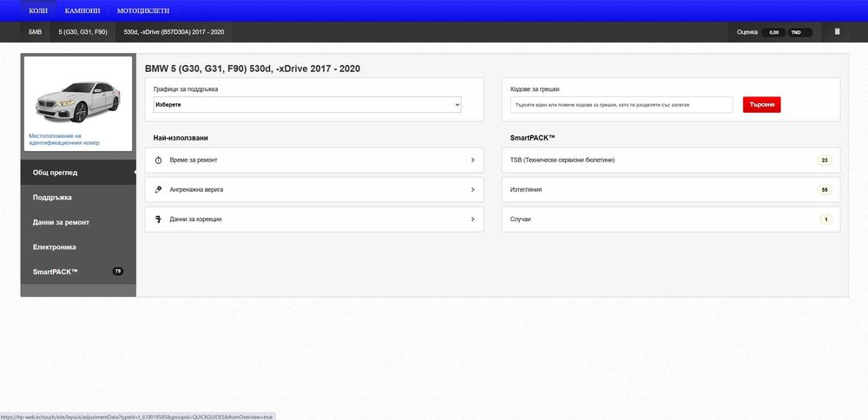Click the red Търсене button
Screen dimensions: 868x420
point(762,105)
